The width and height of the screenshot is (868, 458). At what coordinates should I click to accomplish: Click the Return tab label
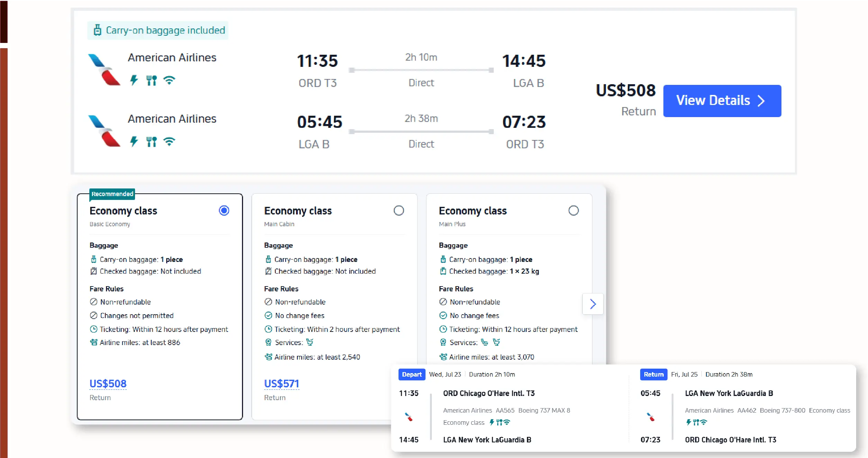653,375
